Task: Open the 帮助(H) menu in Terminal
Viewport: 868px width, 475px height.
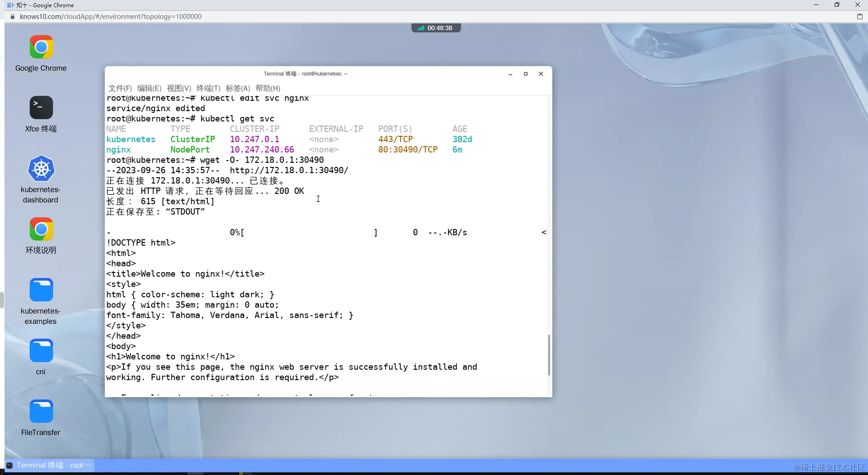Action: pos(268,88)
